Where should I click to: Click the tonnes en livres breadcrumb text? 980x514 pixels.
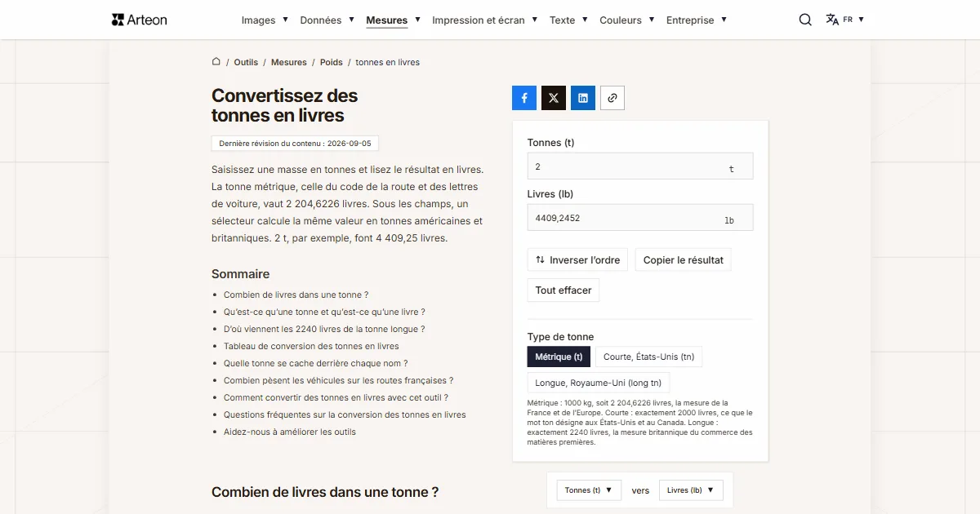pyautogui.click(x=388, y=62)
